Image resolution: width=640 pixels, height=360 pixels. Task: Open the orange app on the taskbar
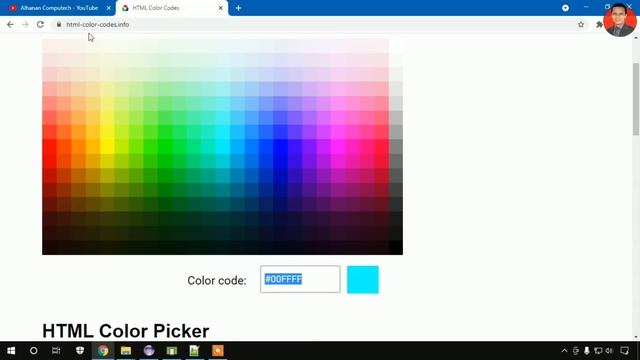218,351
